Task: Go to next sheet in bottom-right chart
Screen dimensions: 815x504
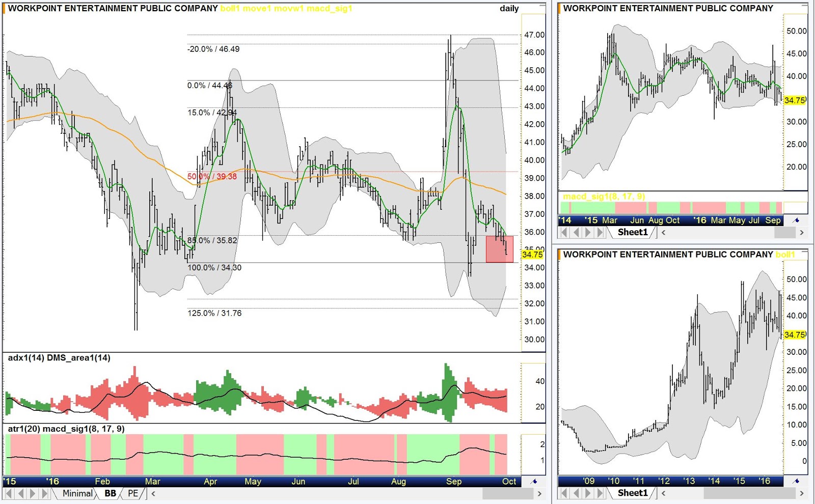Action: click(x=588, y=493)
